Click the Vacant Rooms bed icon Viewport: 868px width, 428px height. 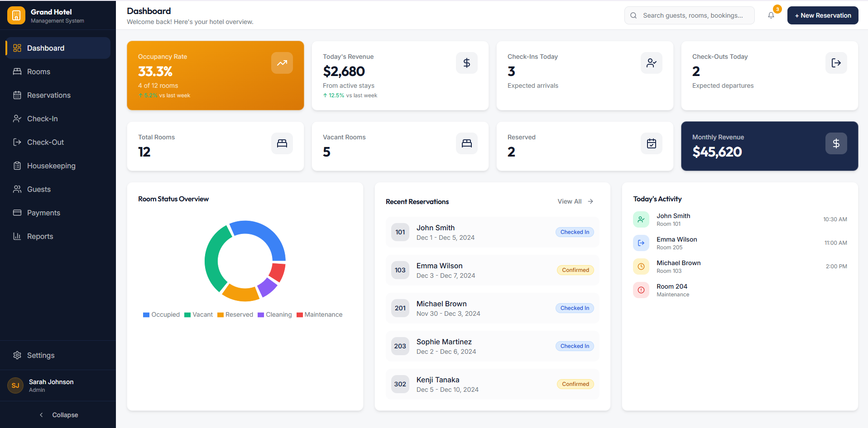coord(467,143)
